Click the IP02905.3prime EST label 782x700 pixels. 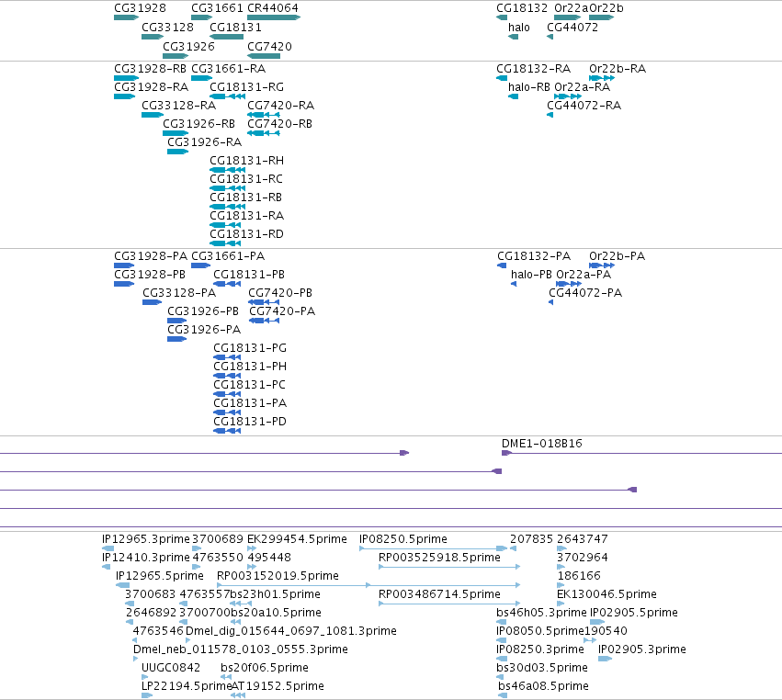[641, 649]
